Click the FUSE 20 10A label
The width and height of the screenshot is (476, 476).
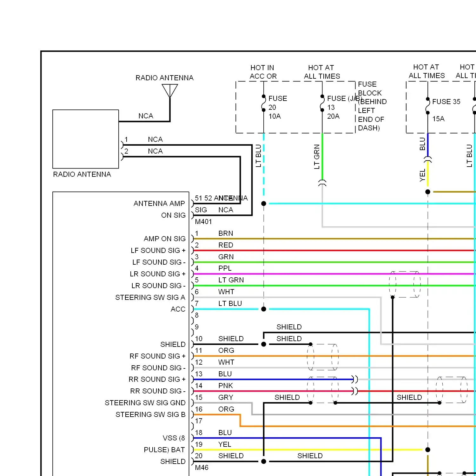pyautogui.click(x=278, y=107)
